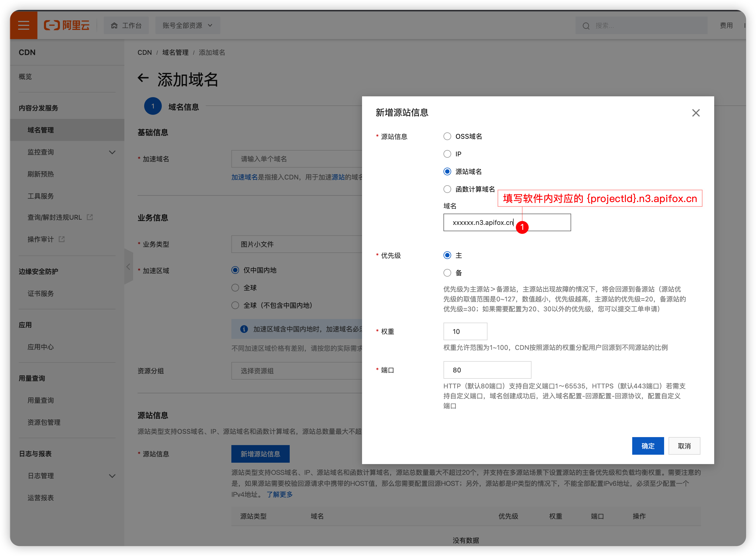Click the 了解更多 link

pyautogui.click(x=279, y=494)
